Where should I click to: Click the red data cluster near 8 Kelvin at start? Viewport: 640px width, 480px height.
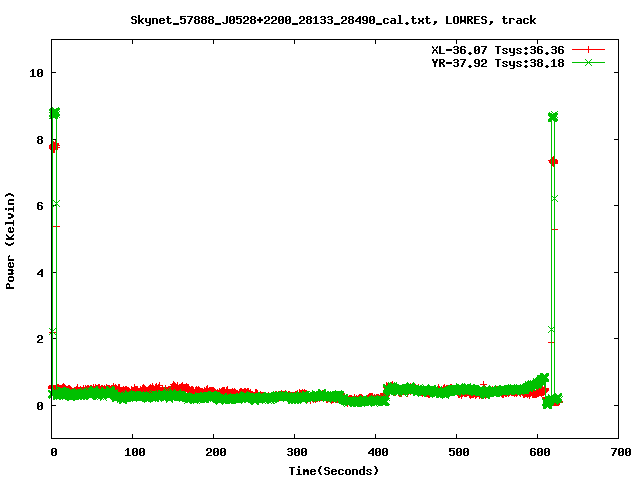tap(54, 147)
